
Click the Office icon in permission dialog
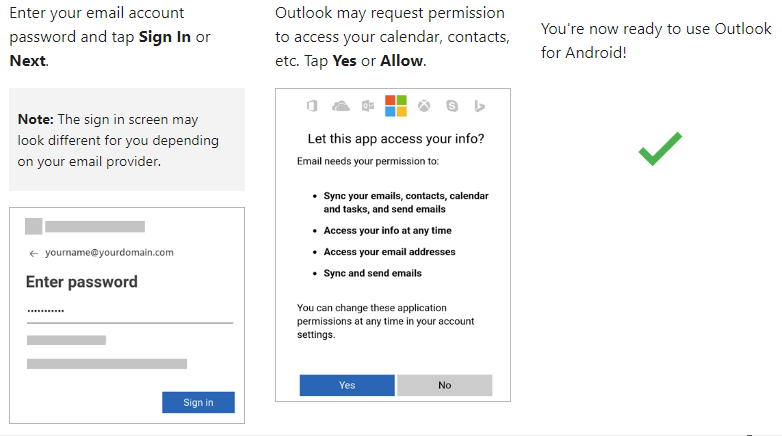312,106
